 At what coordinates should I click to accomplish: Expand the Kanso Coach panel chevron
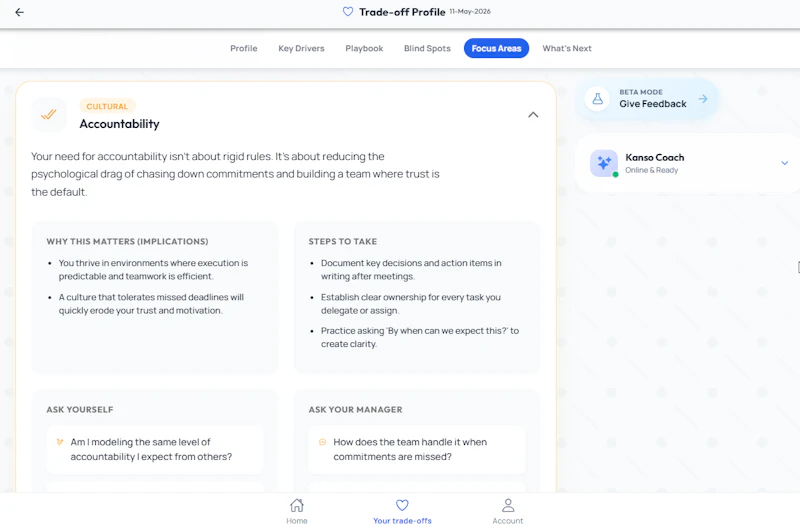pyautogui.click(x=784, y=163)
